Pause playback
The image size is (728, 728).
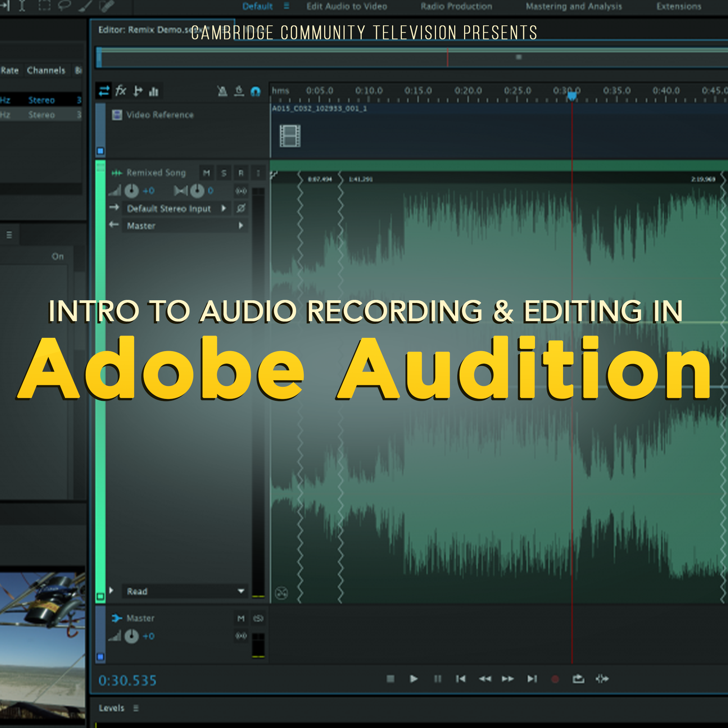coord(438,679)
